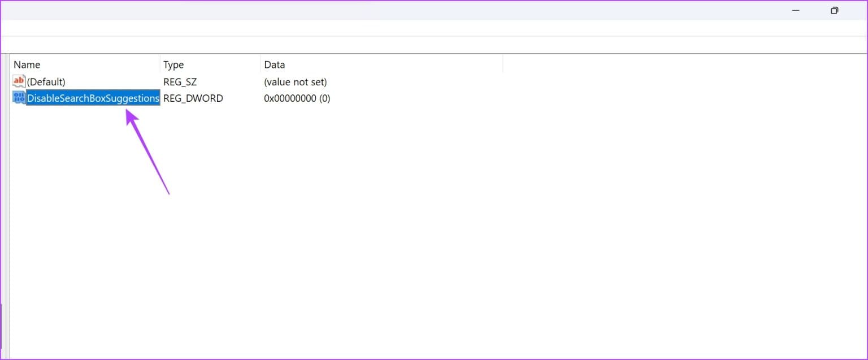Click the (value not set) data entry
This screenshot has width=868, height=360.
(296, 81)
